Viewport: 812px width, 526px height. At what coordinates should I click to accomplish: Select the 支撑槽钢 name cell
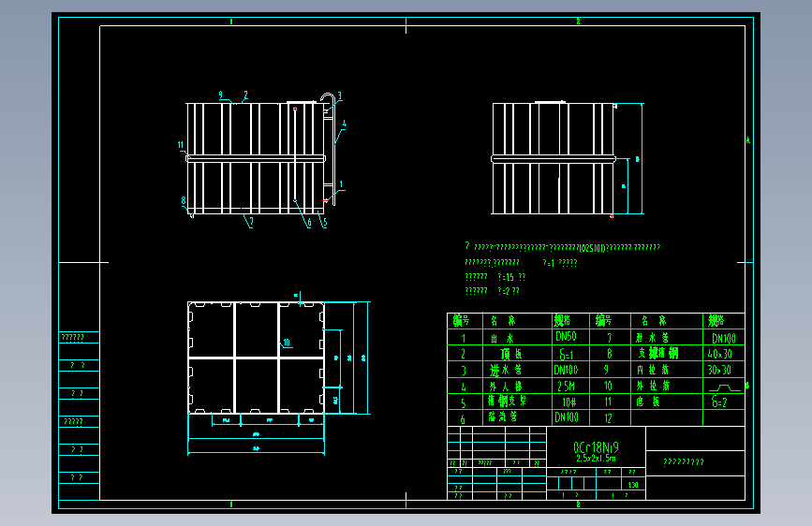[x=658, y=354]
